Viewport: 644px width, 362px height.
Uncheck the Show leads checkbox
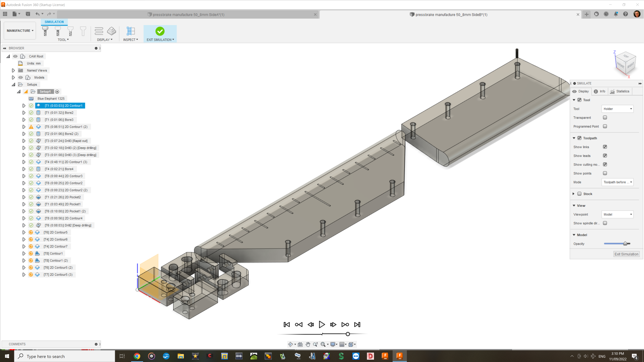point(605,155)
